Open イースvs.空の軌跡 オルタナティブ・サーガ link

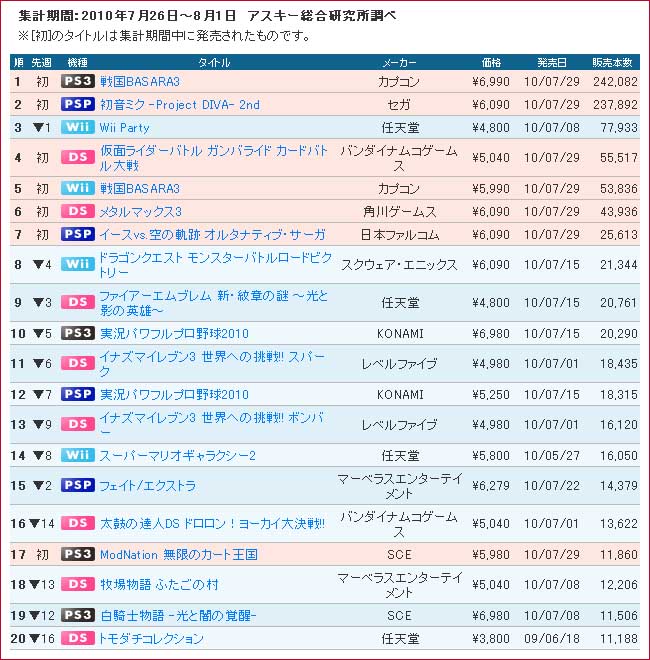(x=213, y=234)
